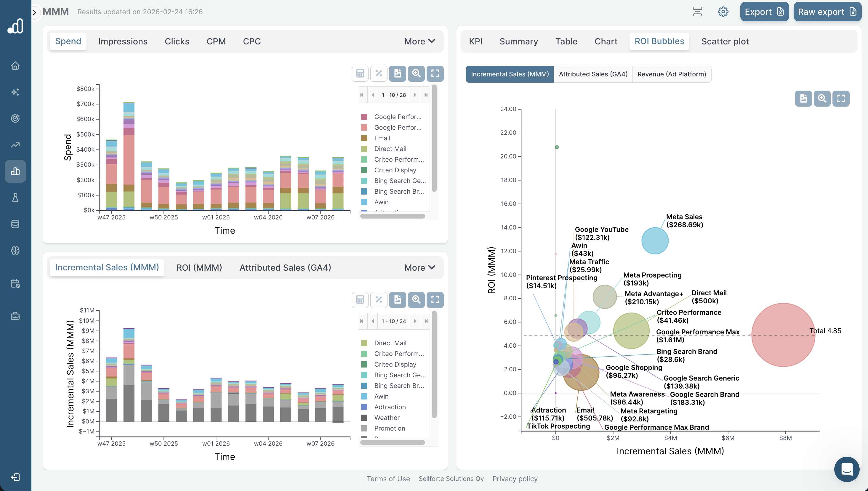Open the experiments flask icon in the sidebar
This screenshot has width=868, height=491.
15,198
